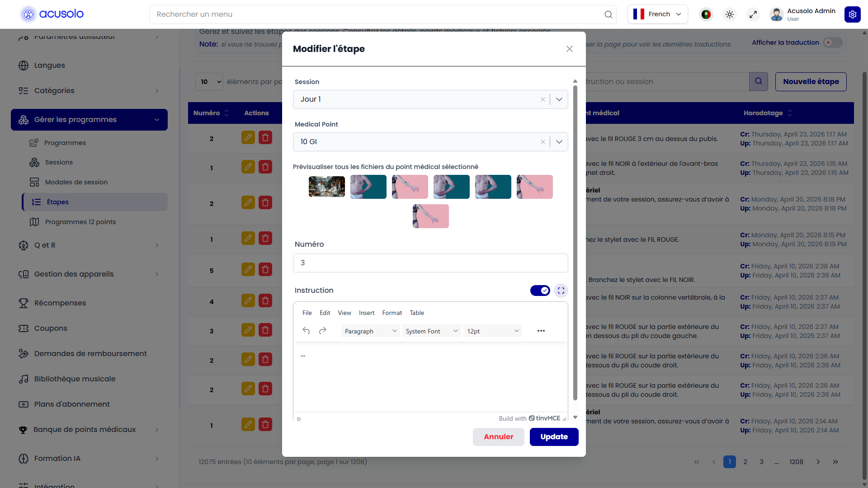Click the table search button next to Nouvelle étape
868x488 pixels.
coord(758,81)
